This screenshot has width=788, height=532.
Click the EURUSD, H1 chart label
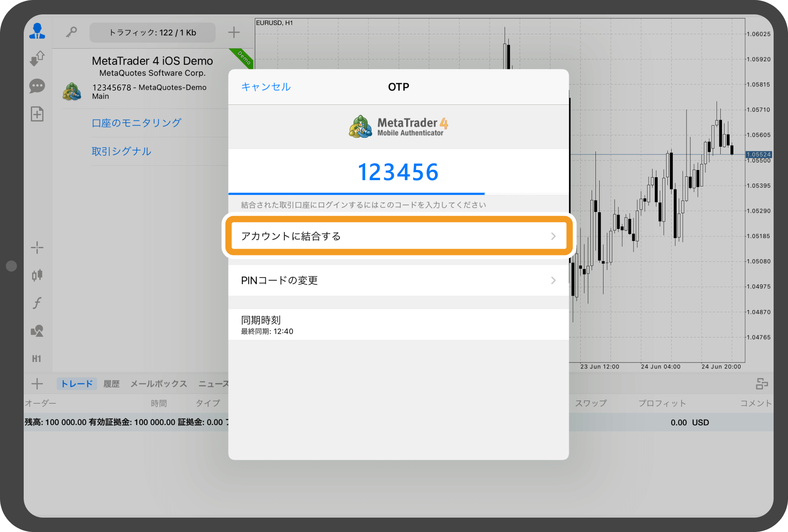pos(274,23)
